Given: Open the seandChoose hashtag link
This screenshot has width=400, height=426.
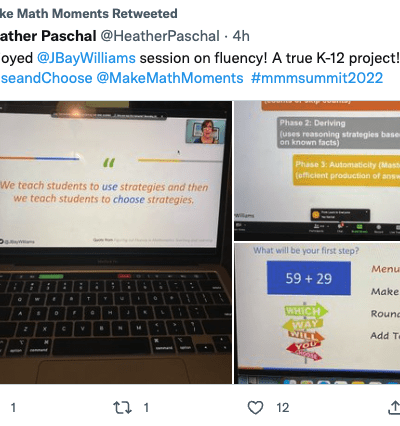Looking at the screenshot, I should tap(46, 78).
